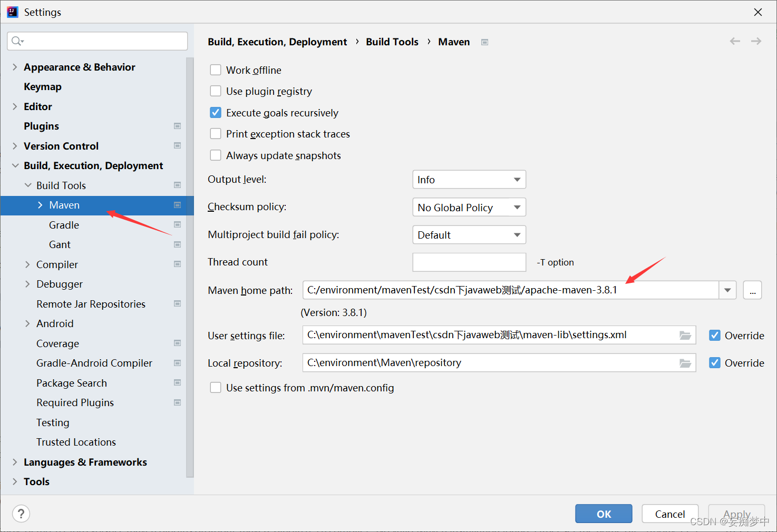Open the Checksum policy dropdown
Viewport: 777px width, 532px height.
pyautogui.click(x=469, y=207)
